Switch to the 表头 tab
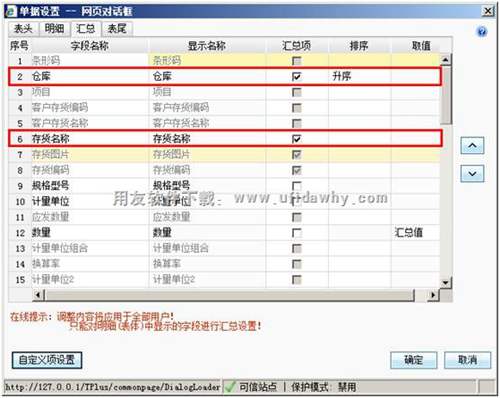Viewport: 500px width, 398px height. click(x=23, y=29)
